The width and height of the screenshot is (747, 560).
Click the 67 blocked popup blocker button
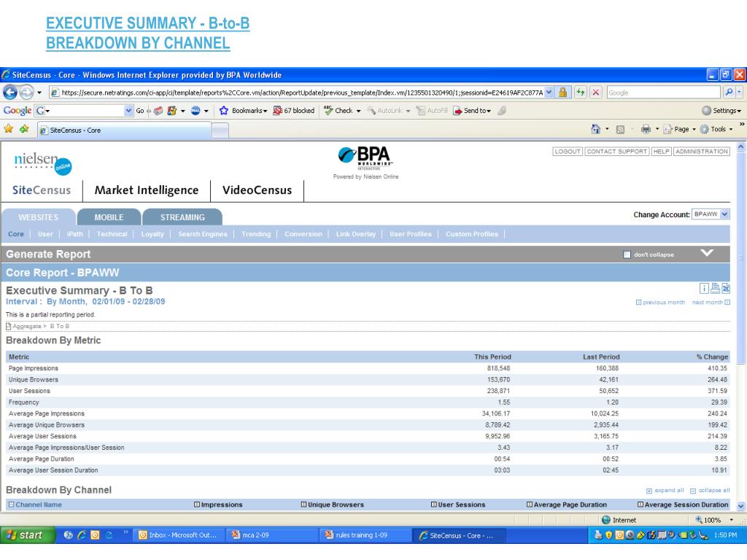click(x=293, y=111)
